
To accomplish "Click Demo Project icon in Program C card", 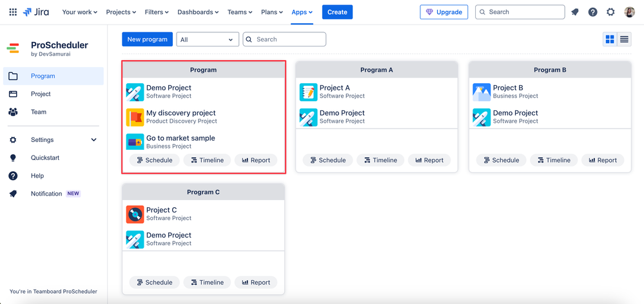I will 135,239.
